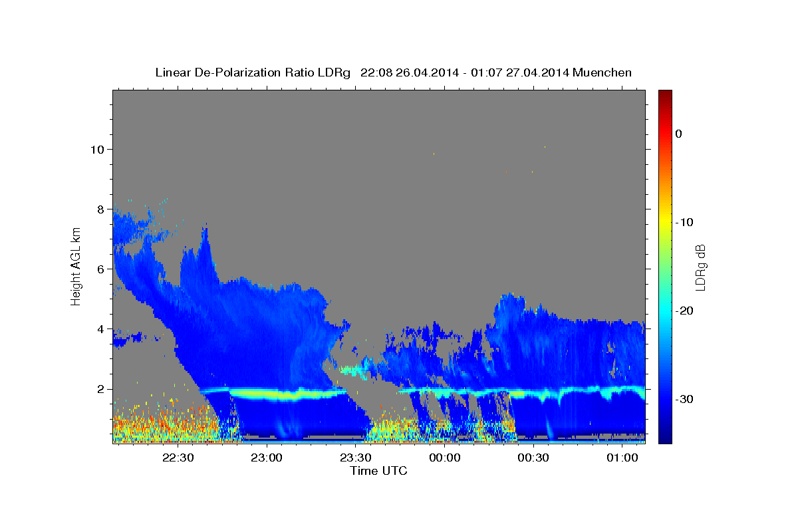
Task: Click the colorbar value label 0
Action: [x=679, y=134]
